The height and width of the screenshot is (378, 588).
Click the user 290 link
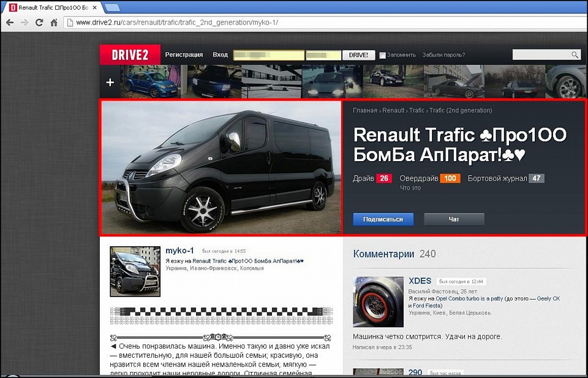tap(415, 372)
